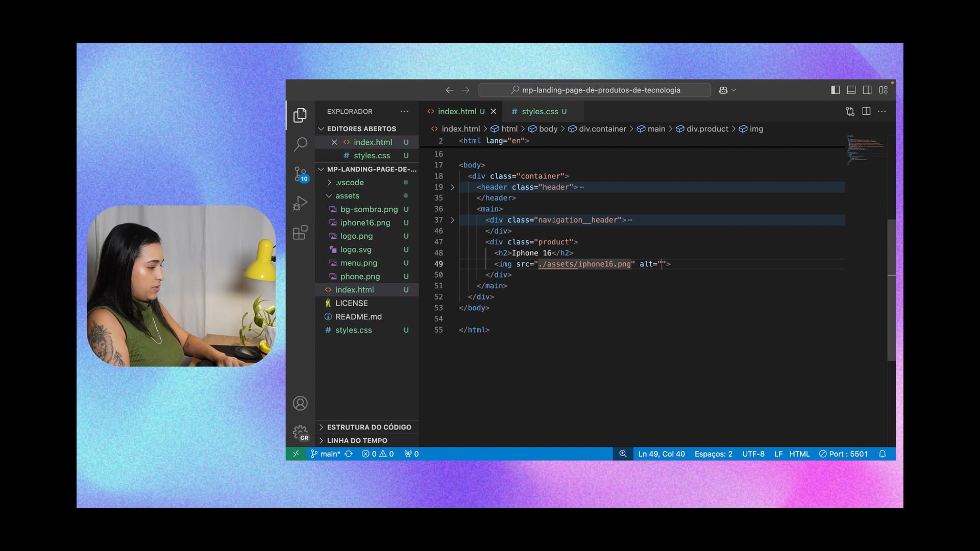The width and height of the screenshot is (980, 551).
Task: Click the notifications bell in status bar
Action: coord(882,454)
